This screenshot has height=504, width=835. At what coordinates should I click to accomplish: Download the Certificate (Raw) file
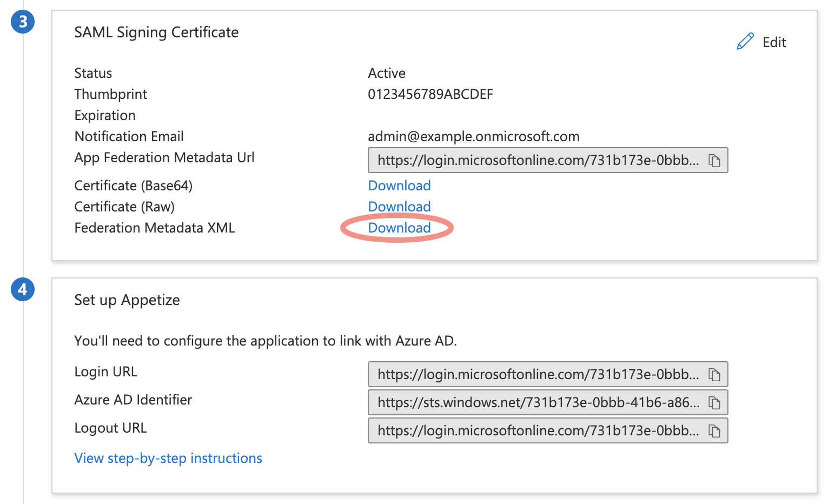(x=399, y=207)
